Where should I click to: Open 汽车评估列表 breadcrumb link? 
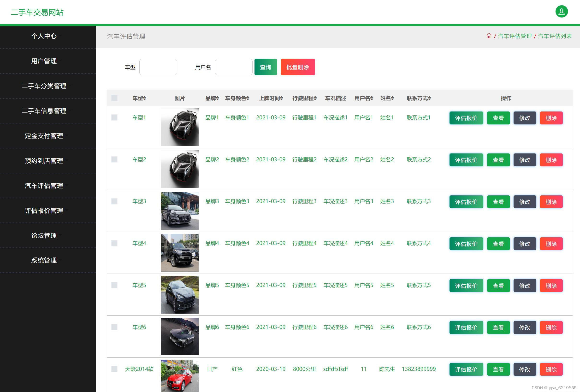point(555,36)
